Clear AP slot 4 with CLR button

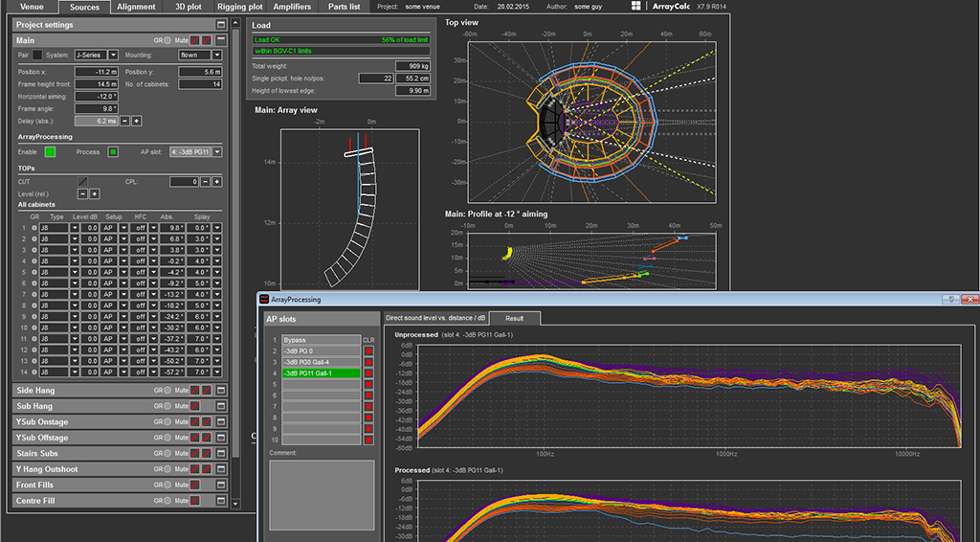pos(368,373)
